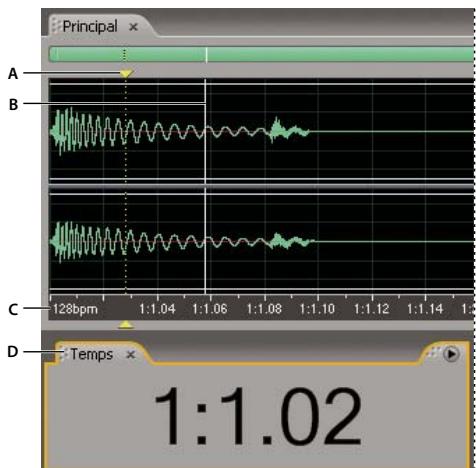The height and width of the screenshot is (468, 476).
Task: Click the 1:1.04 mark on time ruler
Action: [157, 309]
